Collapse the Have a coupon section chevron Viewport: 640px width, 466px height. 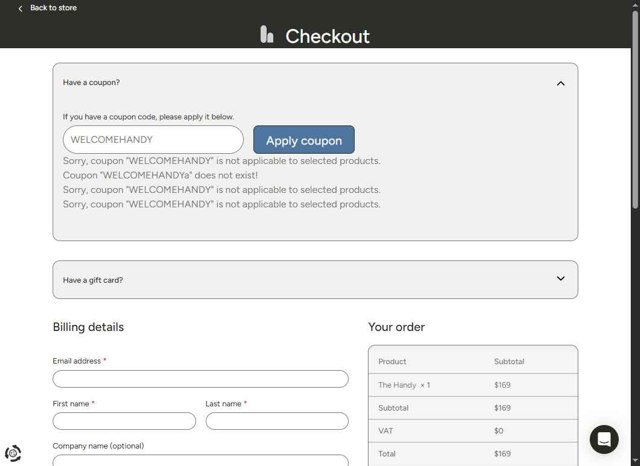pos(560,83)
